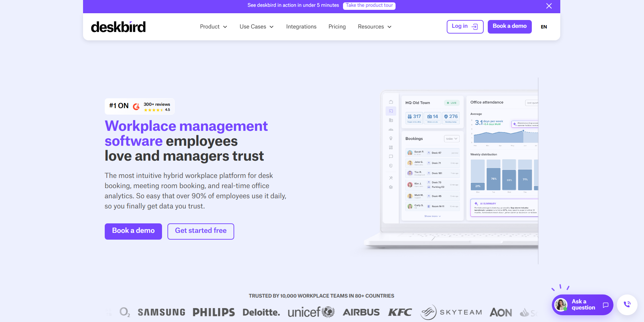Expand the Product dropdown menu
644x322 pixels.
pyautogui.click(x=214, y=27)
